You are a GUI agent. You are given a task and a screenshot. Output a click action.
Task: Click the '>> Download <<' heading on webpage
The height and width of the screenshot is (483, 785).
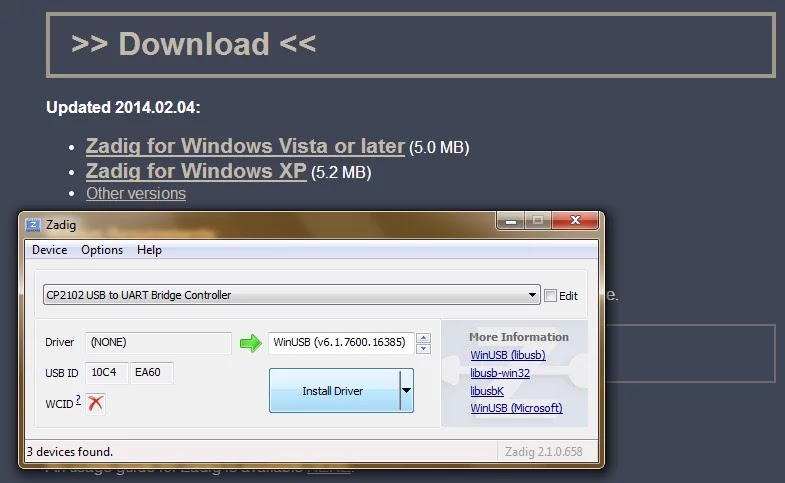click(193, 44)
